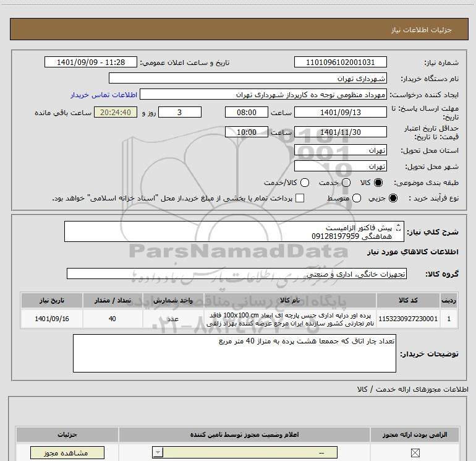Click the countdown timer 20:24:40
This screenshot has width=476, height=461.
tap(116, 112)
